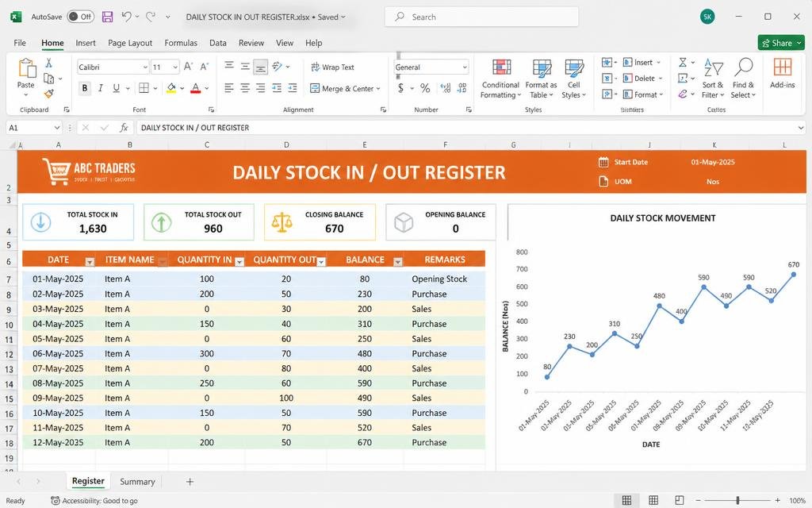Click Delete cells button
This screenshot has height=508, width=812.
coord(639,79)
